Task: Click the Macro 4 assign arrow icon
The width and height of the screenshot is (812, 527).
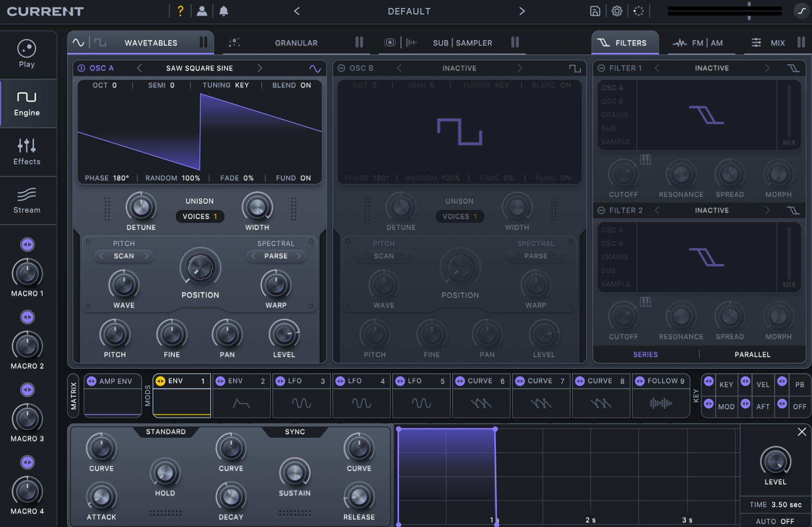Action: [x=27, y=463]
